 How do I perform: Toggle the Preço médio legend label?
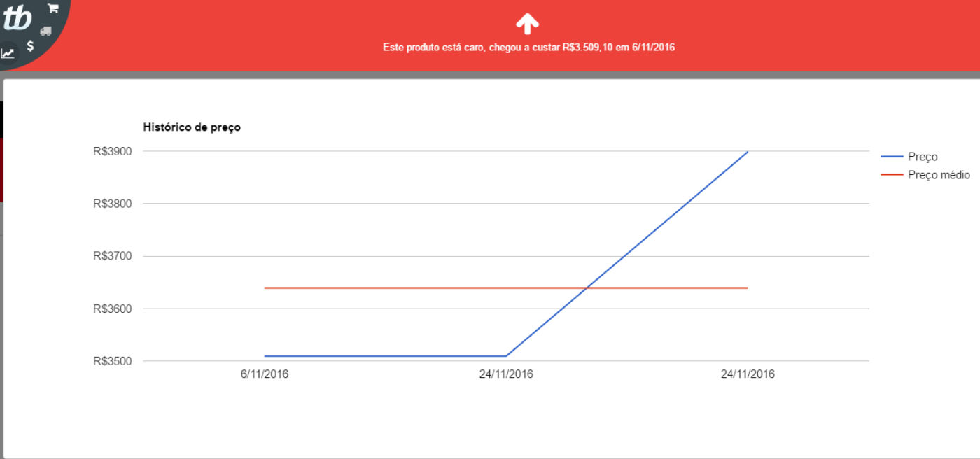939,175
